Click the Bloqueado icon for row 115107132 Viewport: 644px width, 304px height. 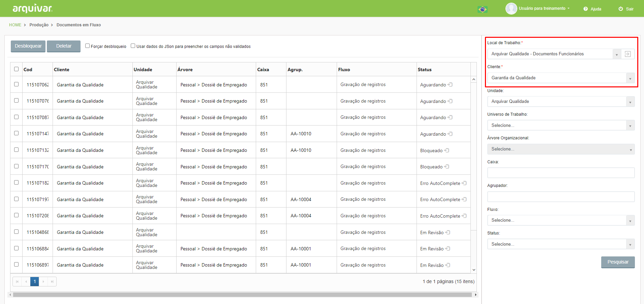click(x=447, y=150)
